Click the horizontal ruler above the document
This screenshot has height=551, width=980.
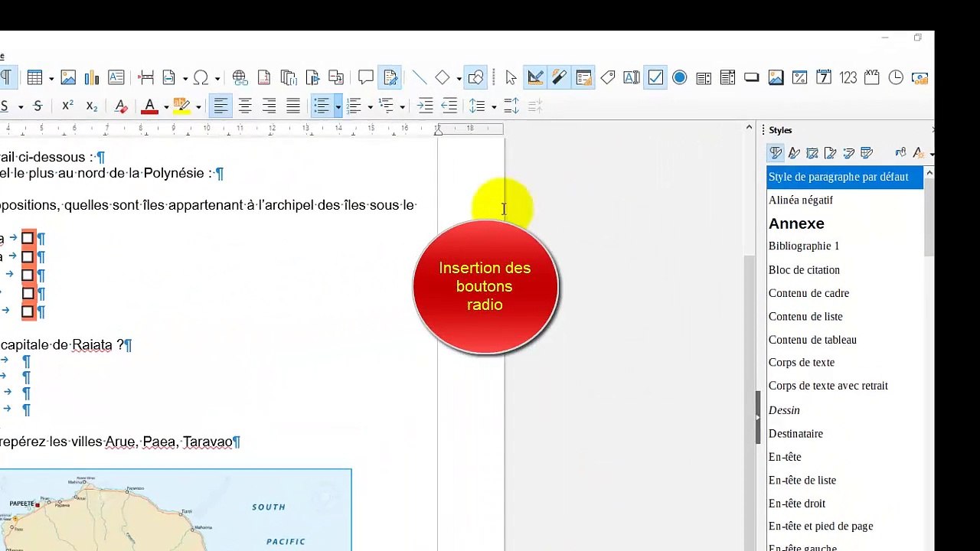(230, 129)
